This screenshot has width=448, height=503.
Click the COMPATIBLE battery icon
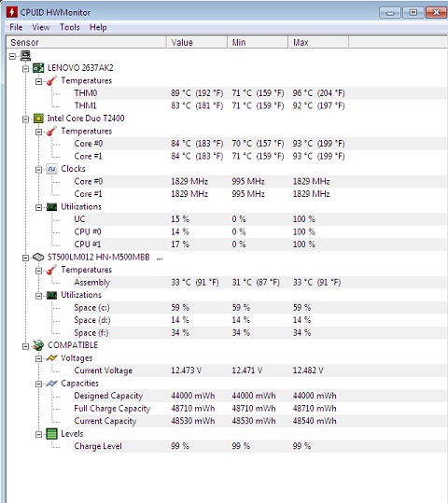(x=38, y=345)
